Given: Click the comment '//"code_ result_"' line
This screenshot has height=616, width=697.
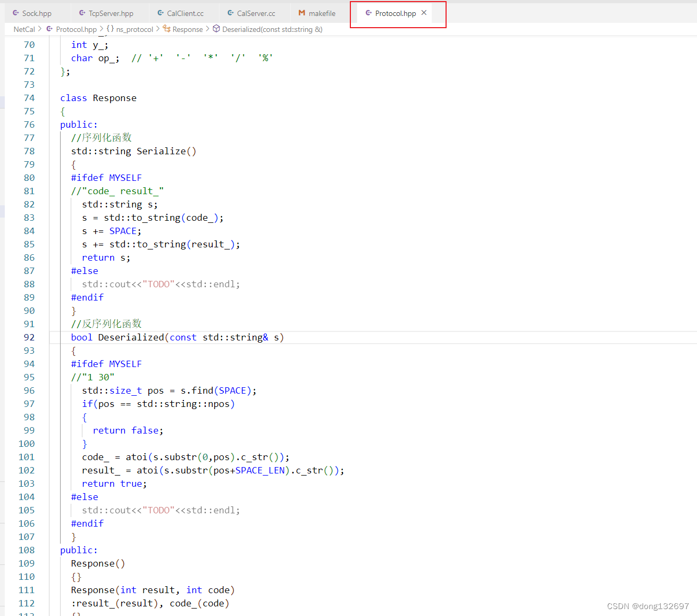Looking at the screenshot, I should (117, 191).
